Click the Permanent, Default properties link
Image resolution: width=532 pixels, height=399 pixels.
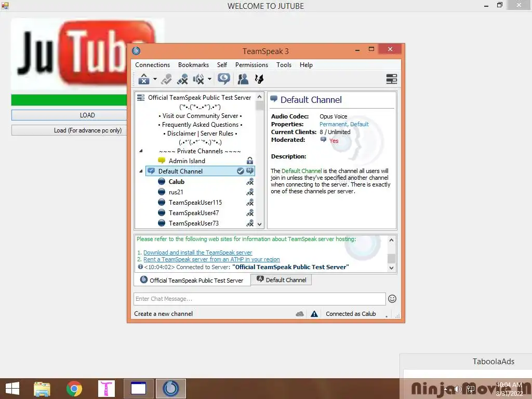coord(344,124)
